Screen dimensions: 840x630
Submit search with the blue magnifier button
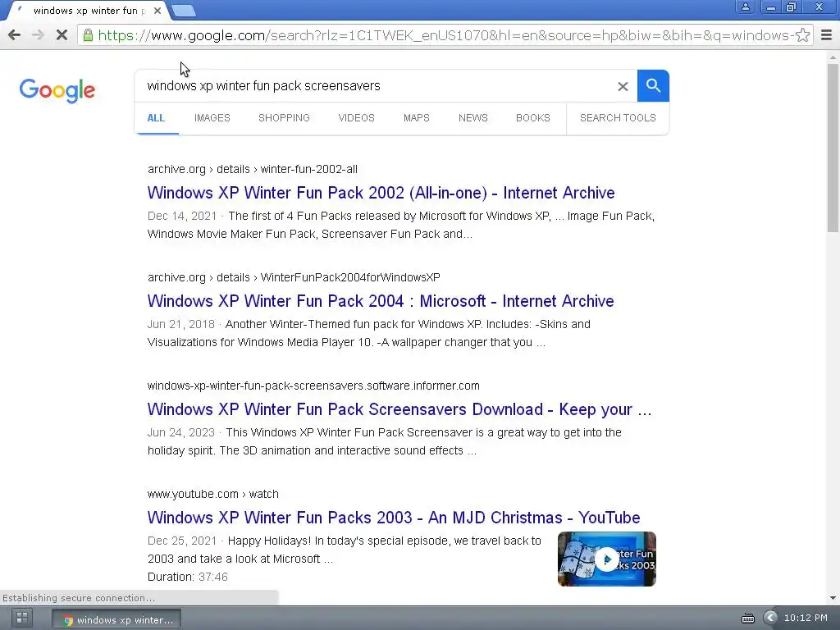(653, 85)
